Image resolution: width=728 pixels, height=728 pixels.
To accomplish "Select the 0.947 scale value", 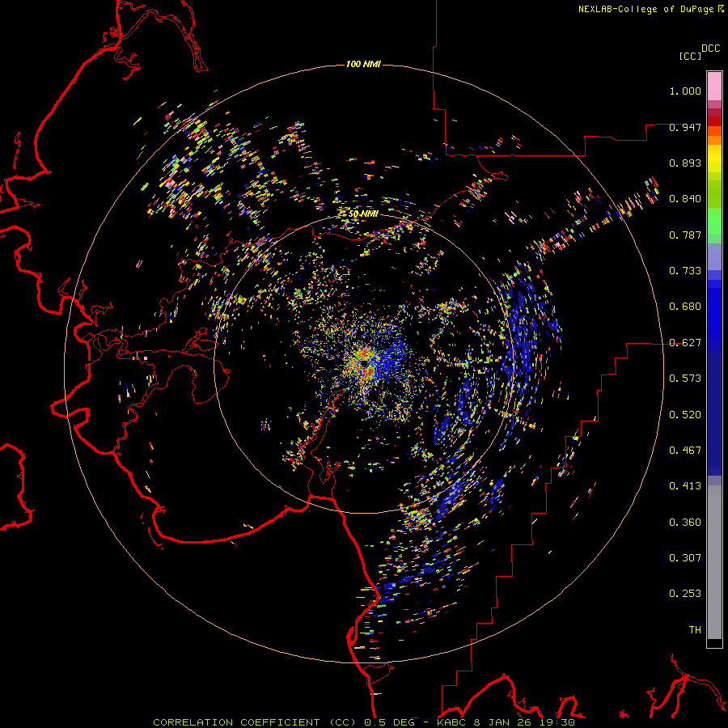I will pos(685,127).
